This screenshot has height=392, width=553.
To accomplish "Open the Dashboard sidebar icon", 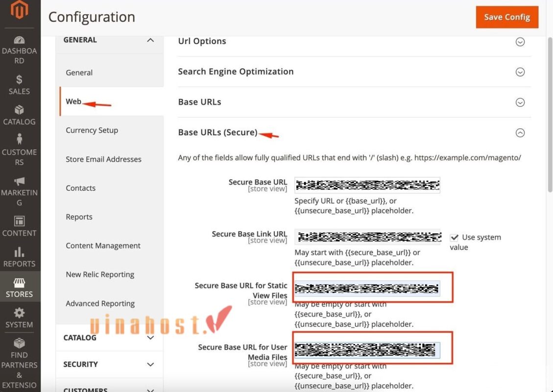I will (x=20, y=40).
